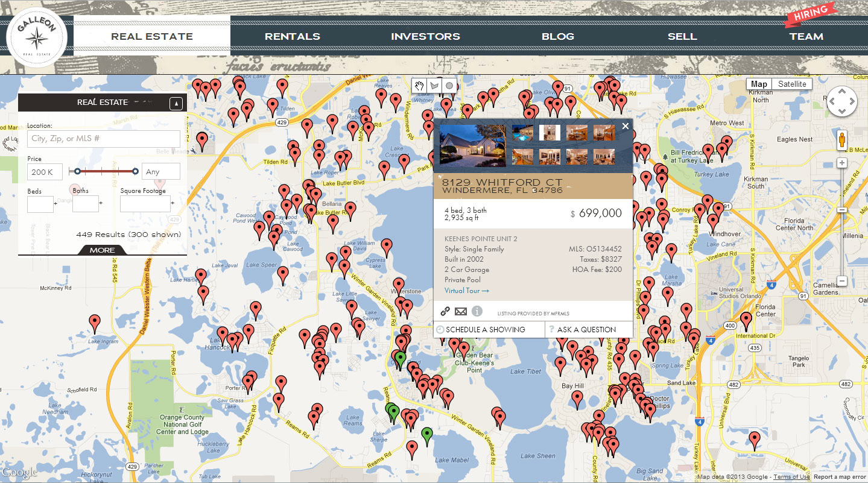This screenshot has width=868, height=483.
Task: Zoom in using the plus control
Action: [x=841, y=162]
